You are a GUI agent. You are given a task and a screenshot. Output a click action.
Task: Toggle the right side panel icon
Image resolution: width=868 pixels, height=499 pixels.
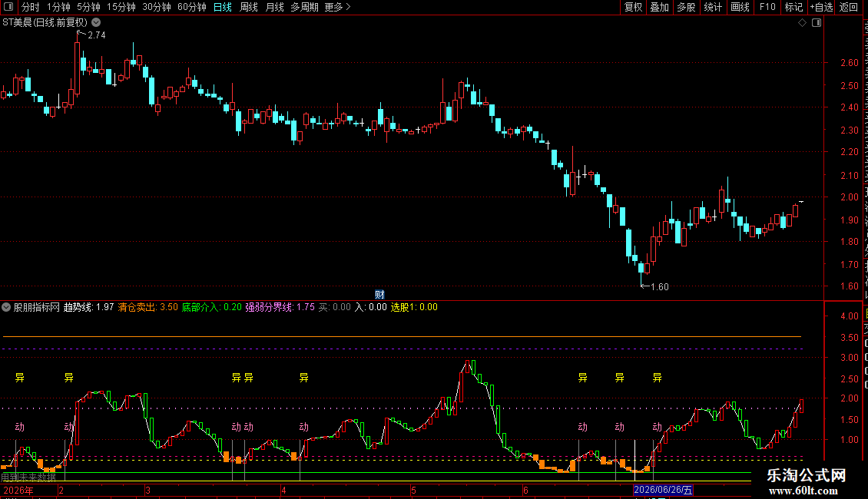coord(817,23)
